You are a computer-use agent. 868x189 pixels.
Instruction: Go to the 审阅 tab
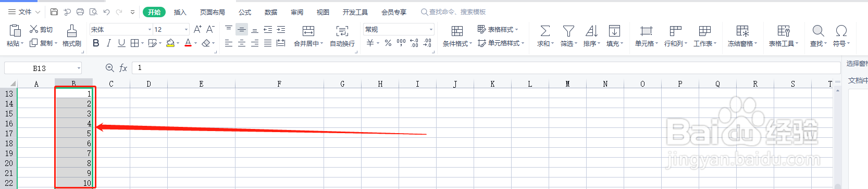coord(297,12)
